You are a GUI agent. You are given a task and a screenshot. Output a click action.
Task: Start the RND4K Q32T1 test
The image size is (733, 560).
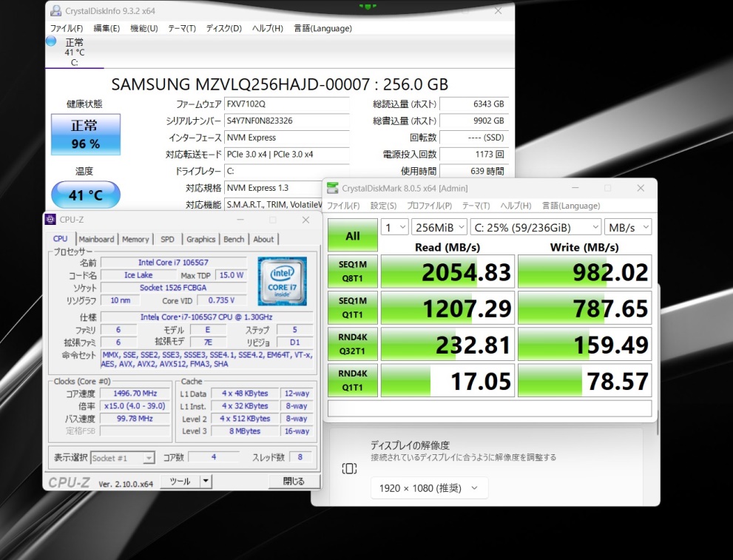point(353,344)
